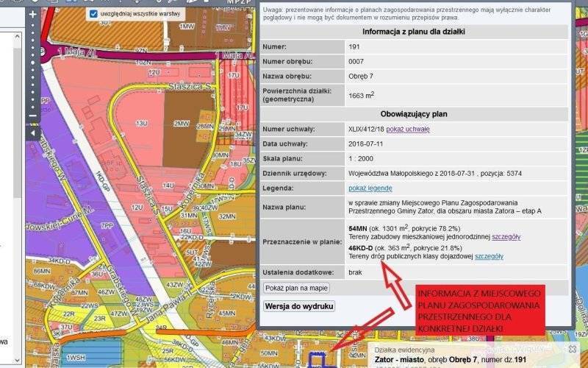588x368 pixels.
Task: Click the '46ZW' zone label on map
Action: click(107, 291)
